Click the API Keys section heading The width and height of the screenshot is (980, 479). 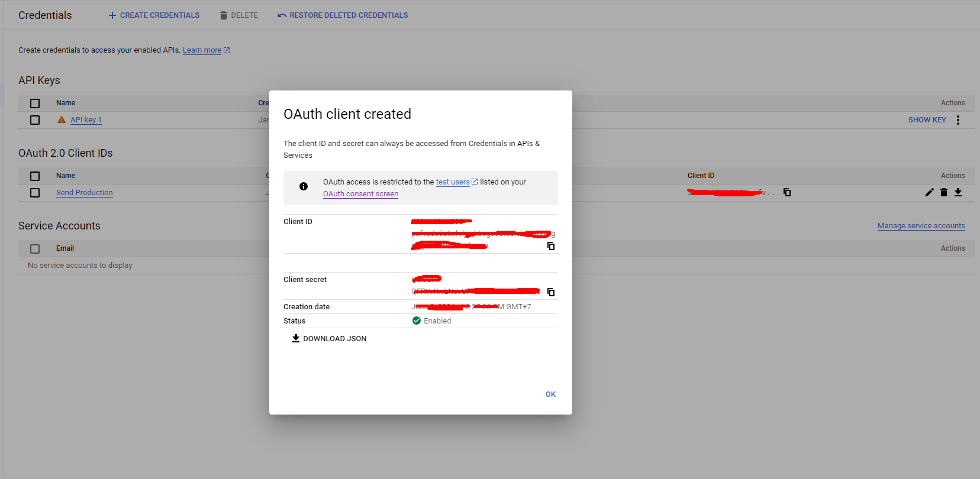click(39, 80)
